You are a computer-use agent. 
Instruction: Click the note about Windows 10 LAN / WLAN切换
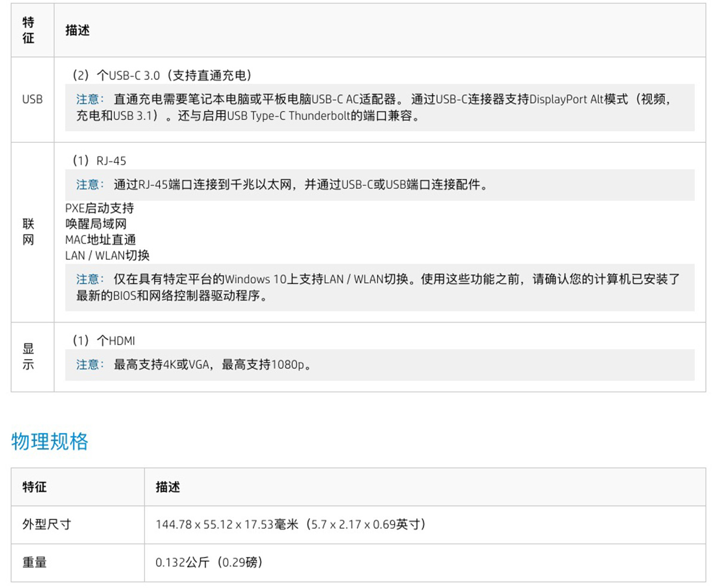tap(380, 287)
